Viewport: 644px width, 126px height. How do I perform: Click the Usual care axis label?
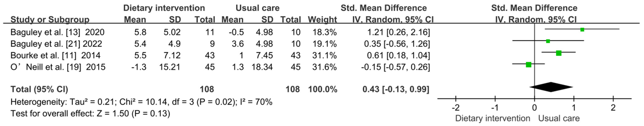point(559,118)
